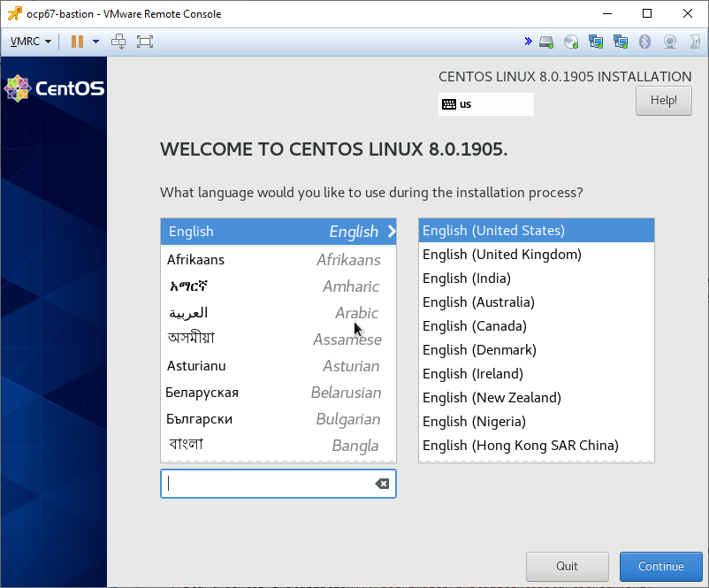Choose English (Nigeria) locale
The width and height of the screenshot is (709, 588).
(537, 422)
